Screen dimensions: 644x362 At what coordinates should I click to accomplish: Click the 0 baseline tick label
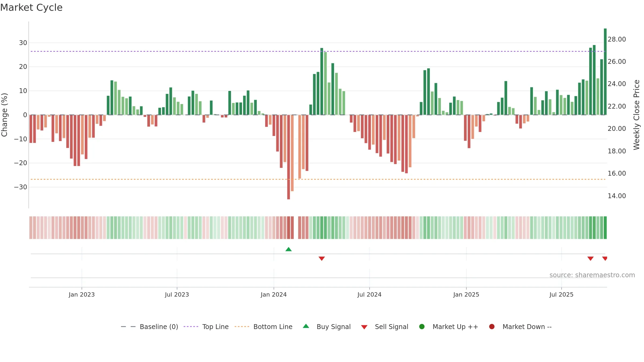(25, 115)
